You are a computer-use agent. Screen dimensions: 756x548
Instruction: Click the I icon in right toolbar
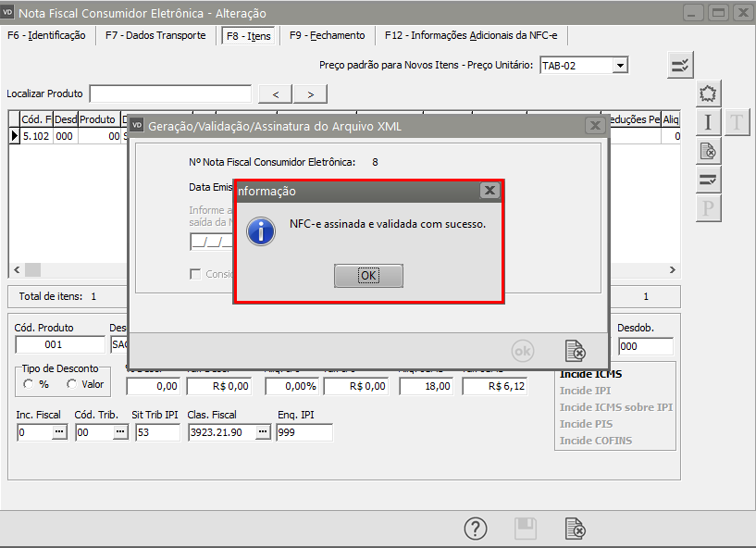[708, 122]
